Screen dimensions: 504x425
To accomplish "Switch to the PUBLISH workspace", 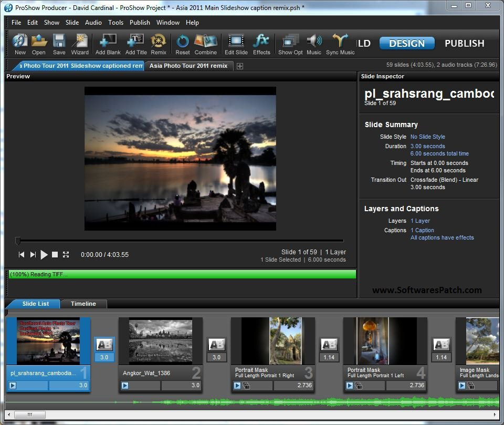I will (464, 44).
